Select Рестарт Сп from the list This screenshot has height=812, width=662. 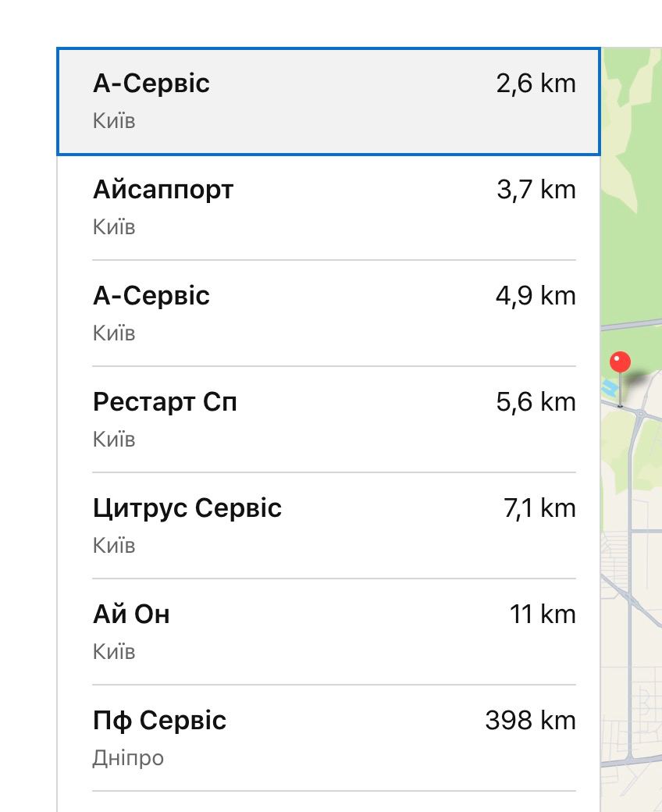(328, 419)
